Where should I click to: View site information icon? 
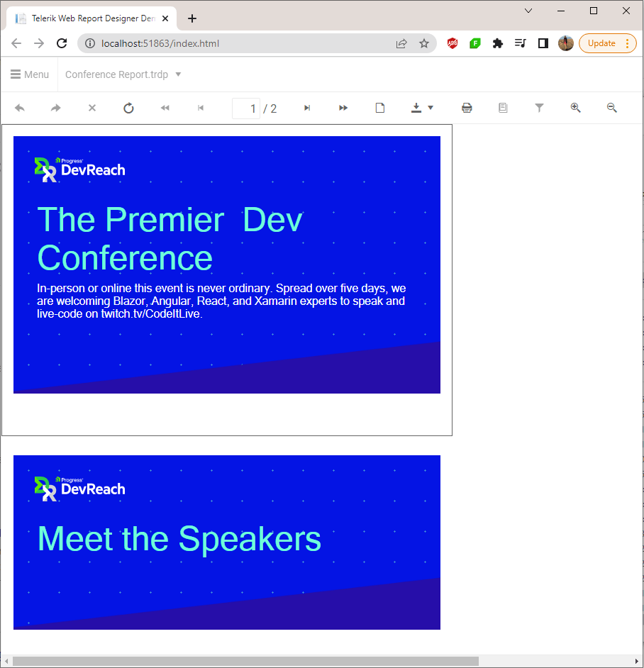pos(90,43)
